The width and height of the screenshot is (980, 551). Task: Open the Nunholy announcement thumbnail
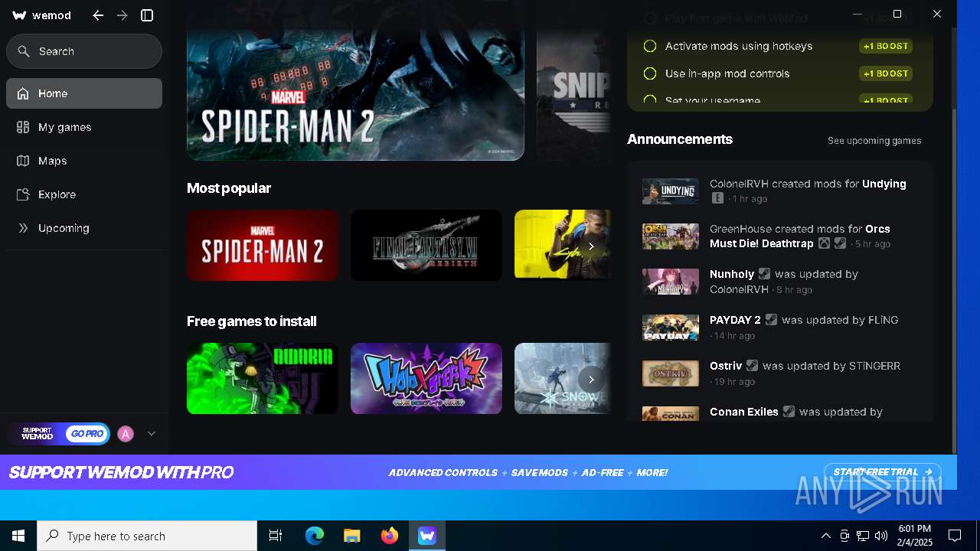coord(671,282)
